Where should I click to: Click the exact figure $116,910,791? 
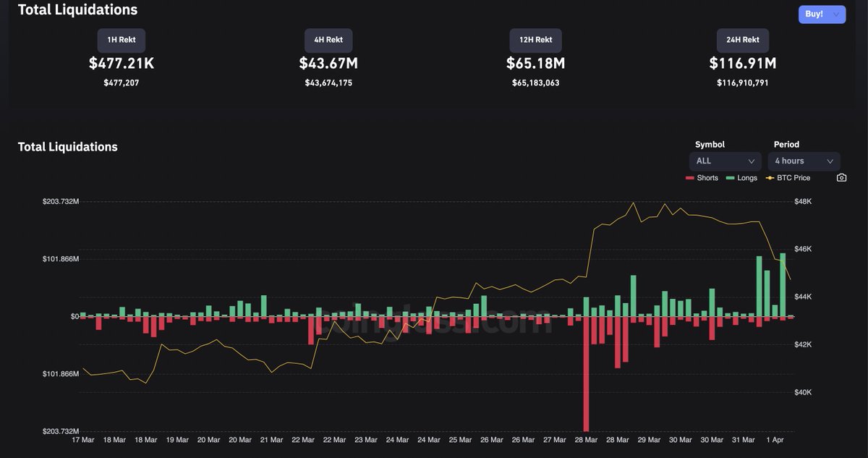[743, 83]
